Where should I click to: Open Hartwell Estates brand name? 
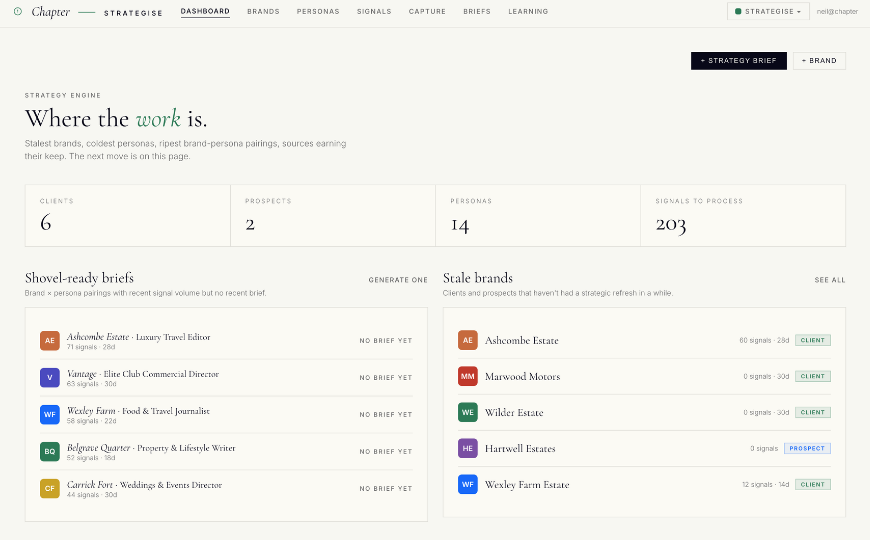point(520,448)
